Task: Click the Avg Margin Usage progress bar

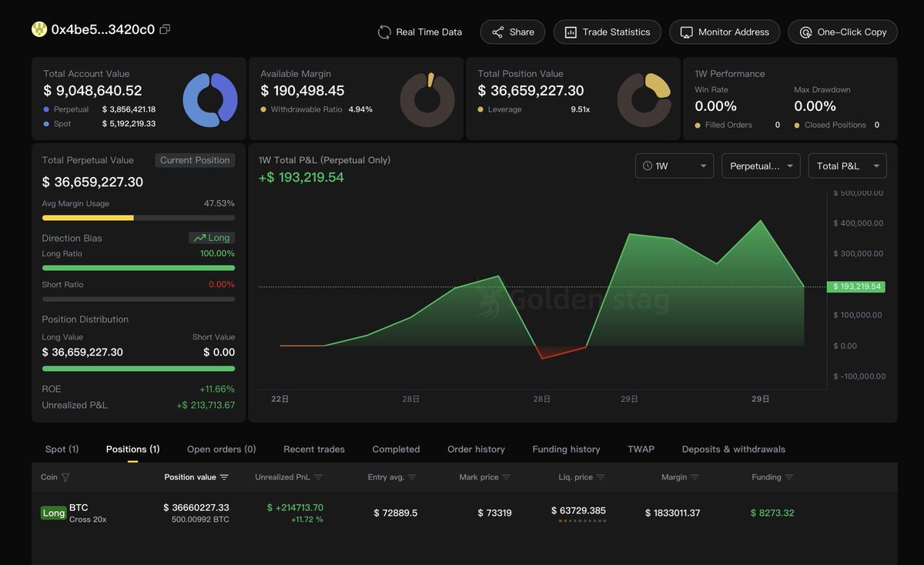Action: pyautogui.click(x=139, y=218)
